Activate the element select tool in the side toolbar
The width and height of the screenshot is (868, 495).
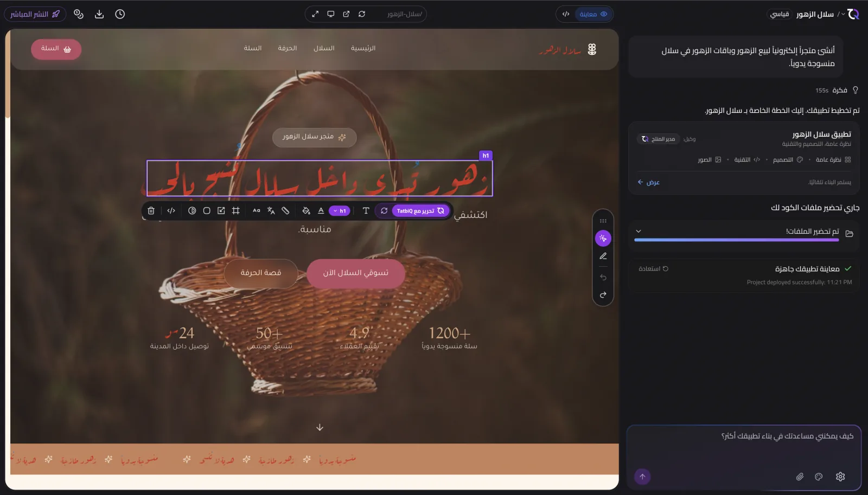603,239
